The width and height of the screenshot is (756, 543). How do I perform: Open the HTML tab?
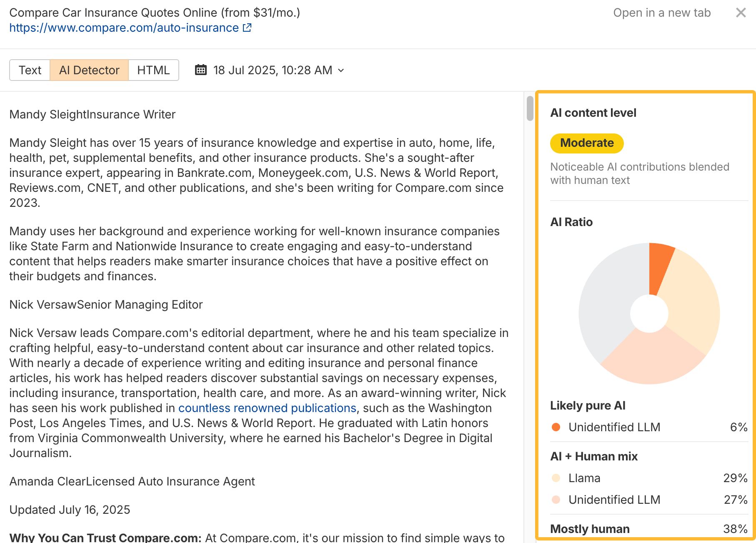click(153, 70)
